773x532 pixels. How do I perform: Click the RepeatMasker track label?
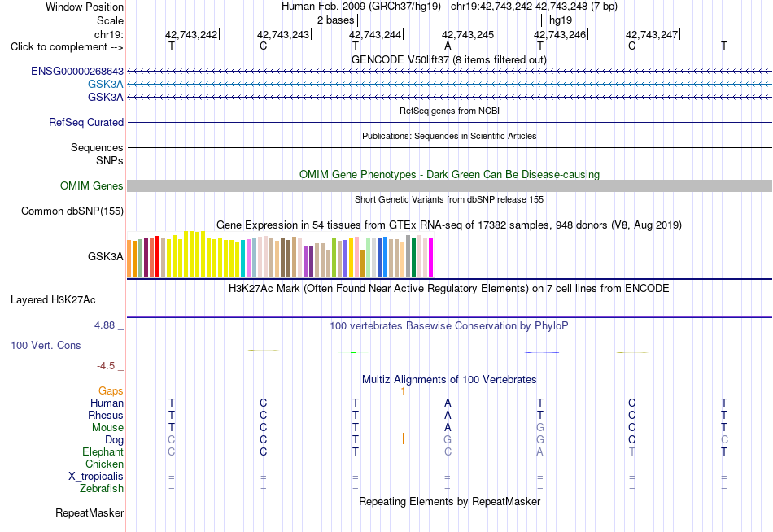click(x=90, y=512)
